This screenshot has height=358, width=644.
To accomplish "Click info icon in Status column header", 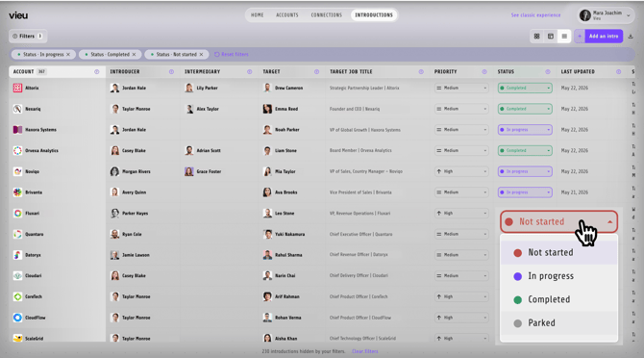I will [x=548, y=71].
